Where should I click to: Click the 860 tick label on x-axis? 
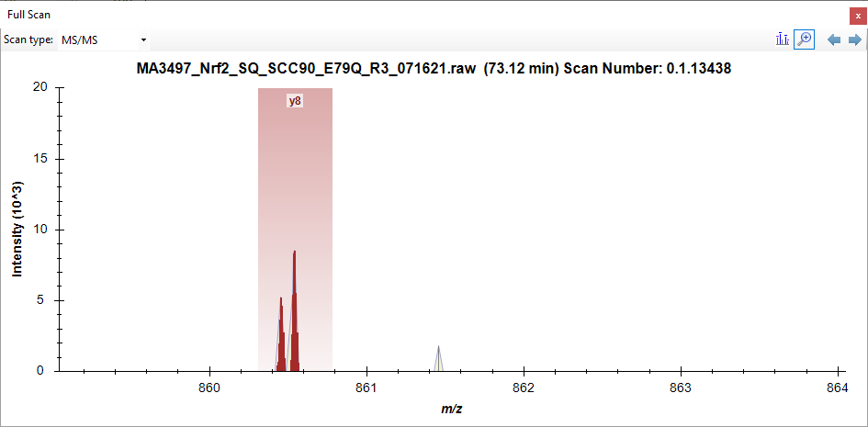click(209, 388)
